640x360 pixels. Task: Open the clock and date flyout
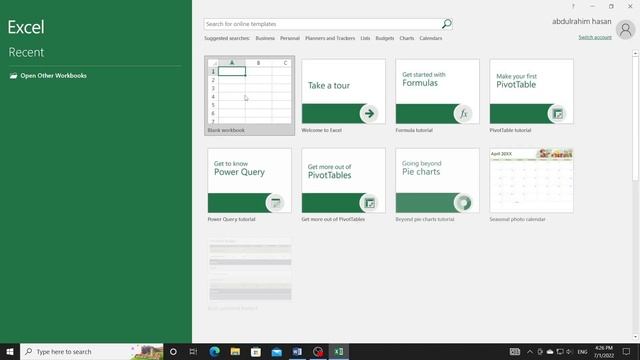click(x=604, y=351)
